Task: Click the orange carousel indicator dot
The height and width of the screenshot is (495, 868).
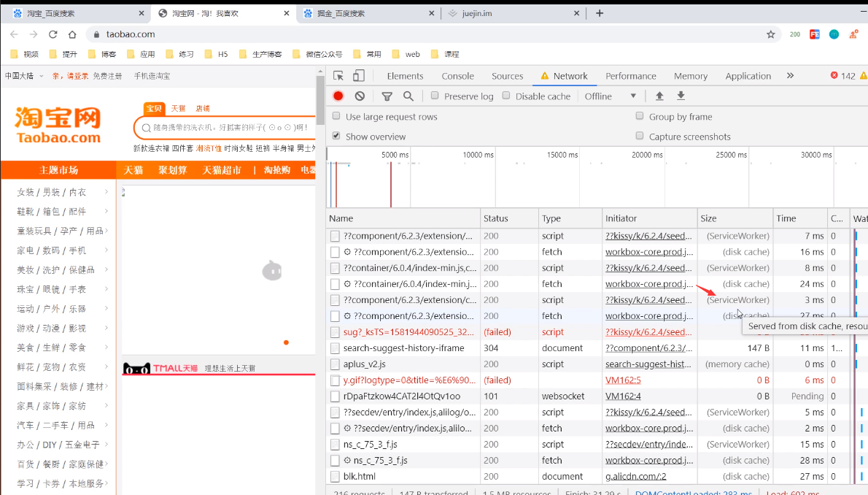Action: pyautogui.click(x=286, y=342)
